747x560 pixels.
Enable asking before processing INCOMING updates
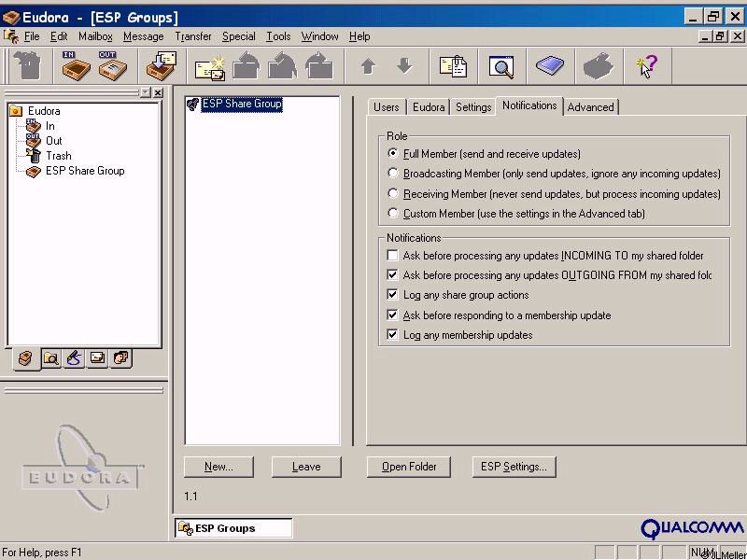tap(392, 256)
